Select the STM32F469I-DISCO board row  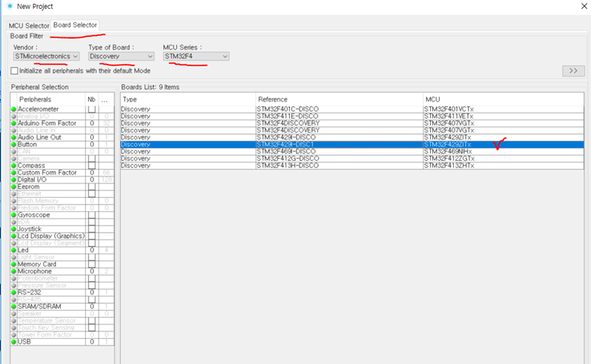pyautogui.click(x=352, y=151)
